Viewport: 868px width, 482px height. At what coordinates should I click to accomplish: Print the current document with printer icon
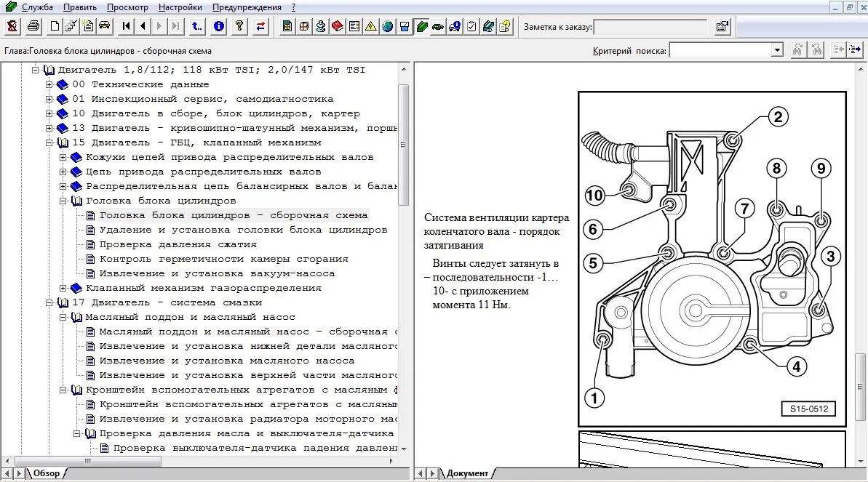(33, 26)
